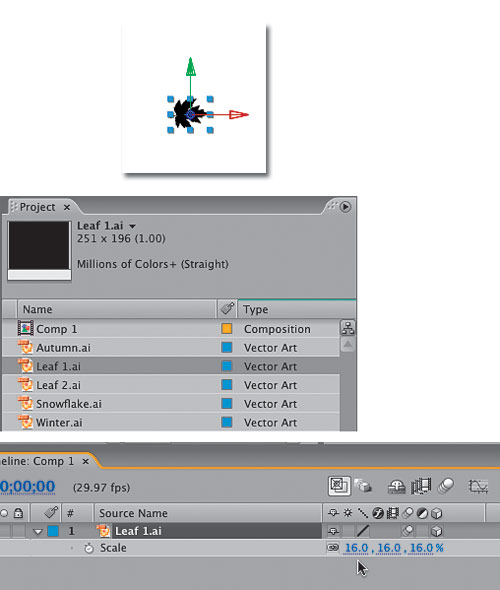Toggle the Scale constrain proportions link
This screenshot has height=590, width=500.
(333, 547)
